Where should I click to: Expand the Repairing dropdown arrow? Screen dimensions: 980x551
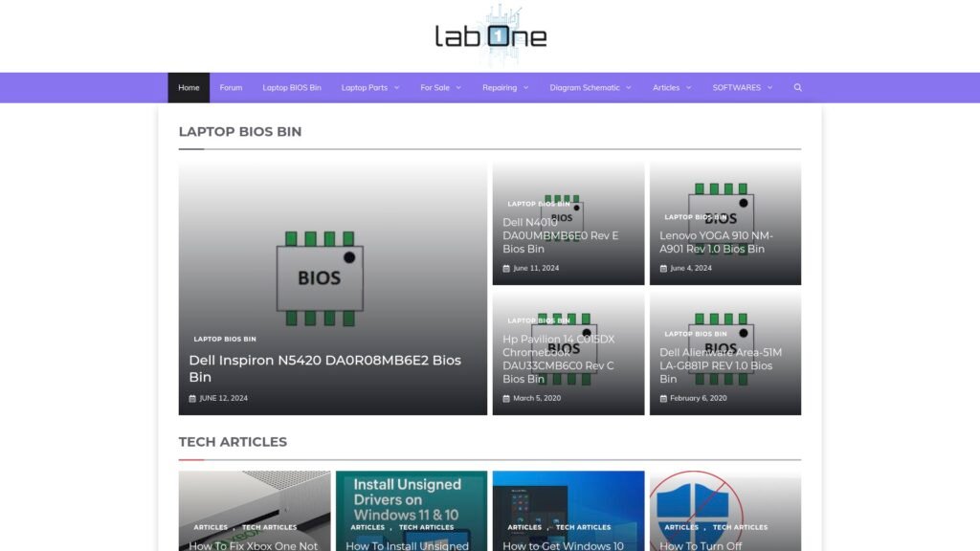[x=525, y=88]
